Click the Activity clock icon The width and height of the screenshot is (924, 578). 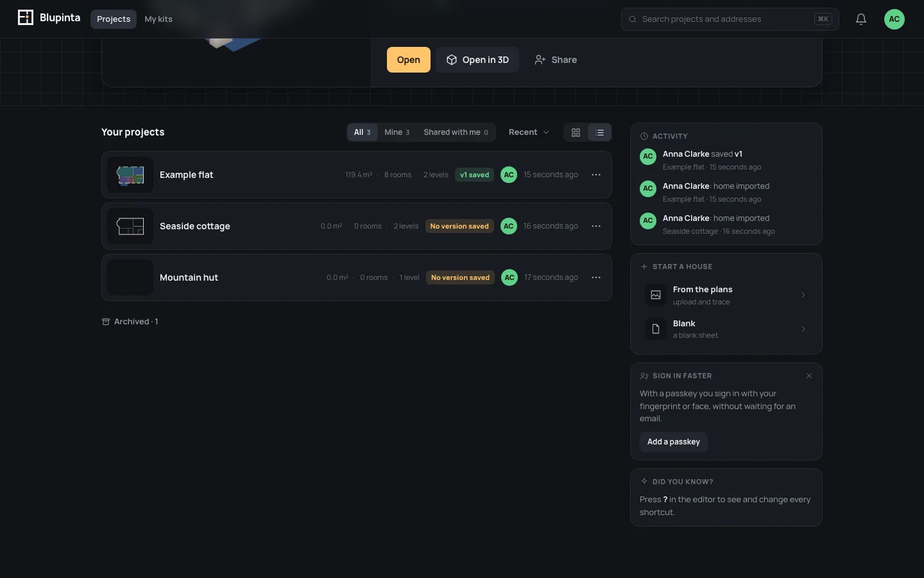(x=644, y=136)
